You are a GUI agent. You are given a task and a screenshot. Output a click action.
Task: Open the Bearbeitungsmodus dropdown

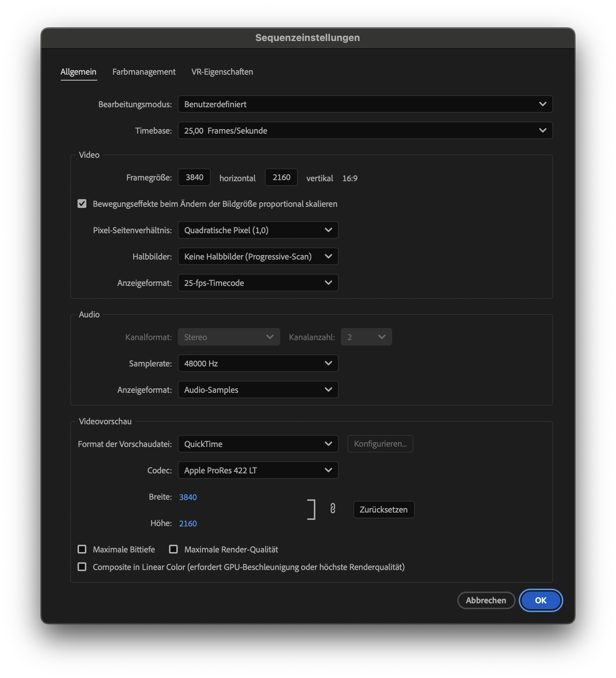[365, 104]
